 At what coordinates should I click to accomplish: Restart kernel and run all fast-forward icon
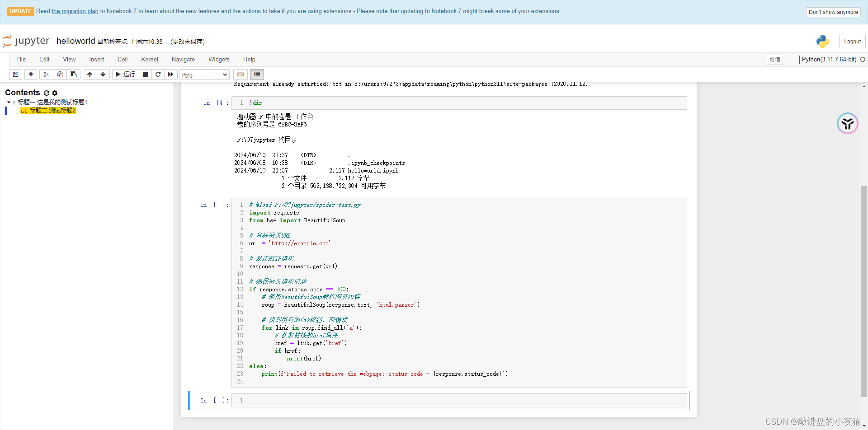170,75
